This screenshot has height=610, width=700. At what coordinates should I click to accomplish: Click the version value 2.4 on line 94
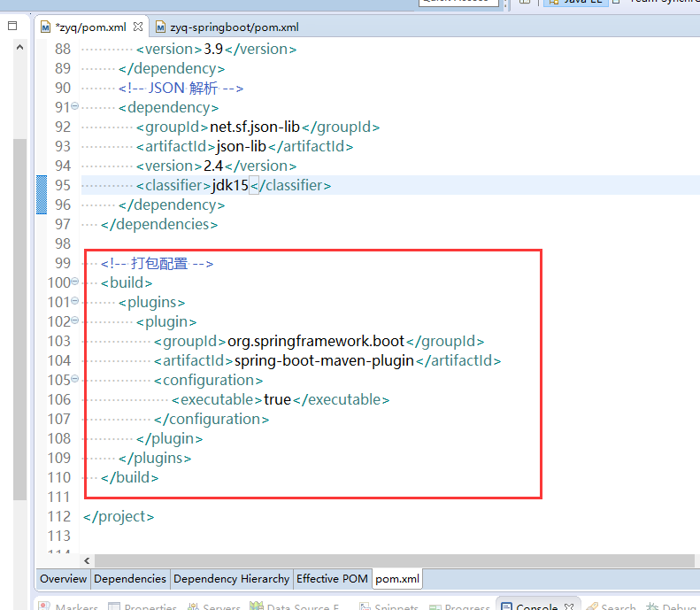click(213, 166)
